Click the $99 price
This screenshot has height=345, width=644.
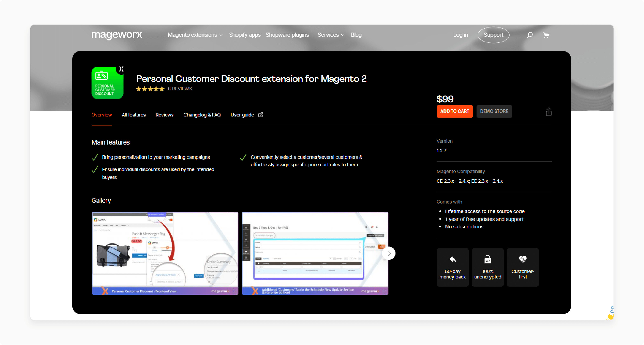pyautogui.click(x=445, y=99)
